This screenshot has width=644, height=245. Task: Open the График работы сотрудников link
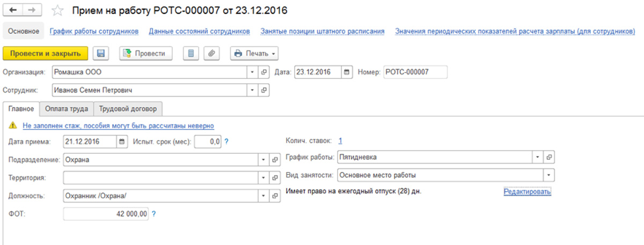tap(94, 31)
